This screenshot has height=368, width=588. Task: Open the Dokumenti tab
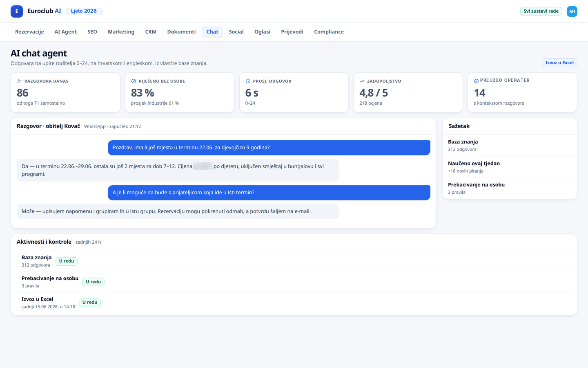click(181, 32)
